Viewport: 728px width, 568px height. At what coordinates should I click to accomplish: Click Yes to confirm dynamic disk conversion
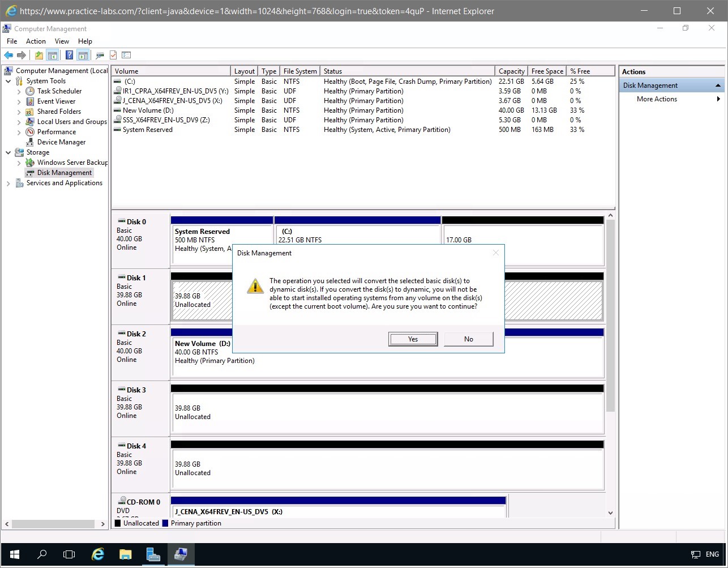point(413,339)
